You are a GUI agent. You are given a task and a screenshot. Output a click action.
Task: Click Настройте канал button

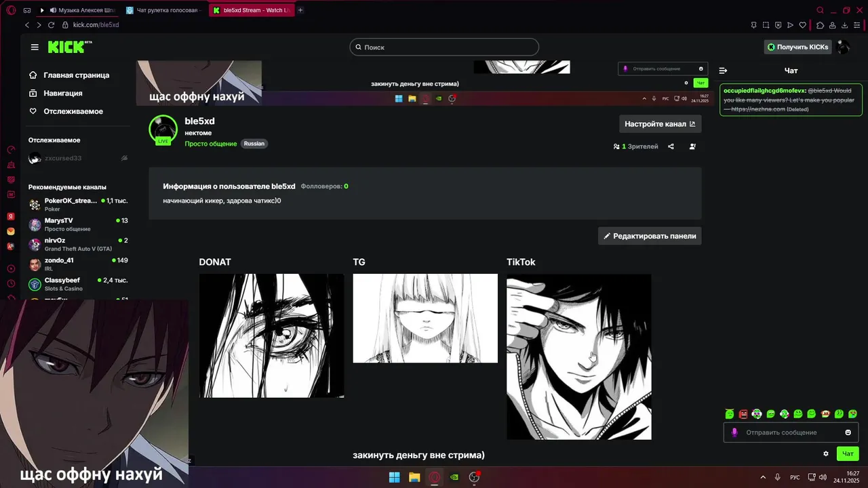pos(660,124)
